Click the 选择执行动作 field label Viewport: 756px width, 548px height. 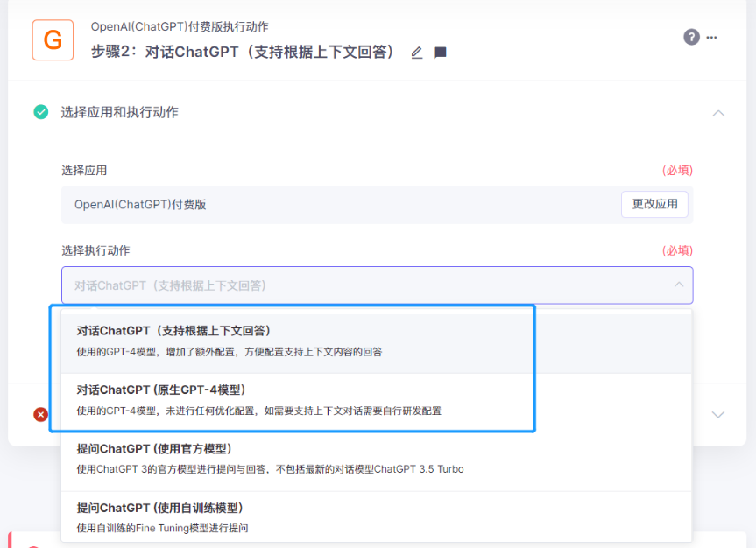point(95,250)
